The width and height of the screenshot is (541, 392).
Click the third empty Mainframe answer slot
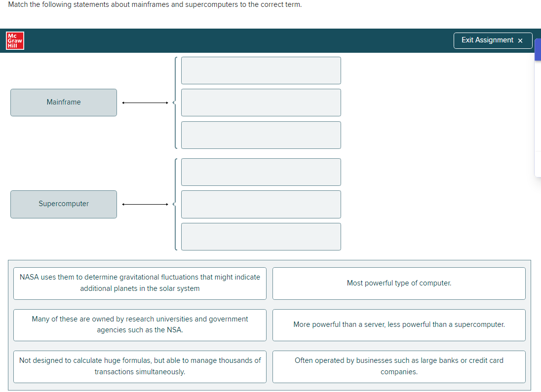click(x=261, y=135)
